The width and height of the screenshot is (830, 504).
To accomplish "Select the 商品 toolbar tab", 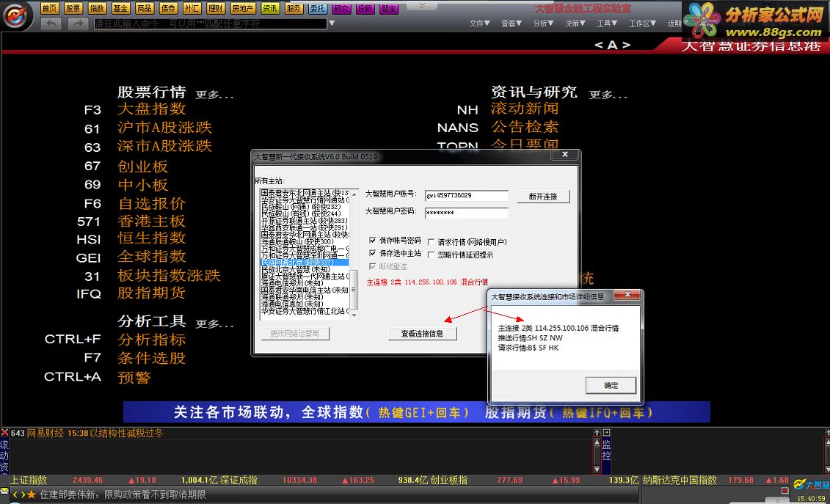I will point(144,9).
